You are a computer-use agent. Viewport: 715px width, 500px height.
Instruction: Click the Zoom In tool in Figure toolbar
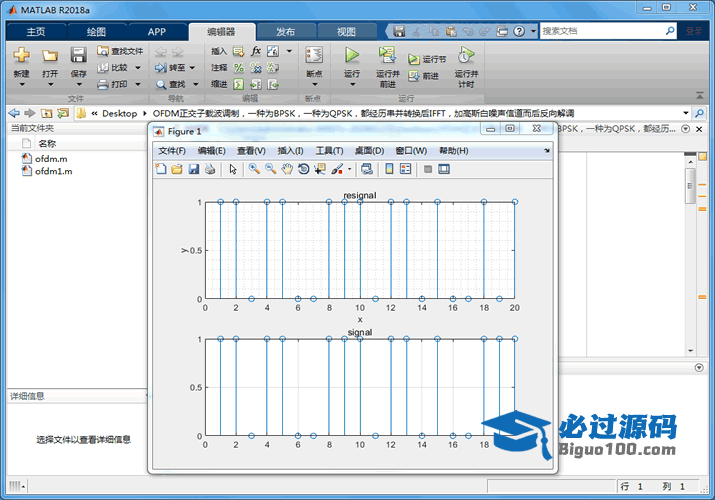point(254,169)
